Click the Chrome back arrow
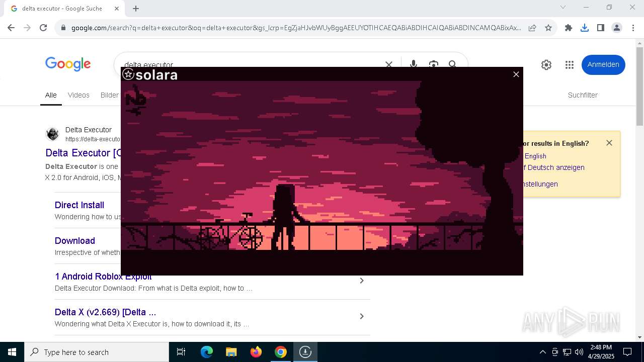This screenshot has width=644, height=362. [11, 28]
